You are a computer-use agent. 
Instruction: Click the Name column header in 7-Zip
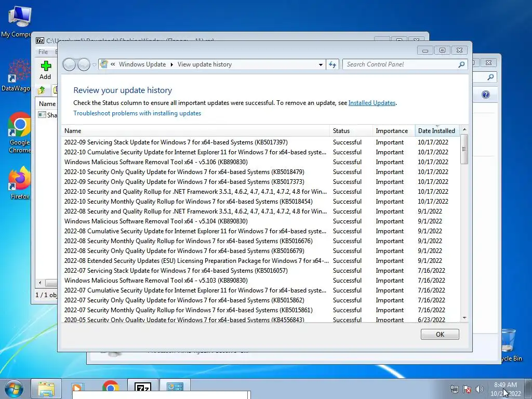click(x=47, y=104)
